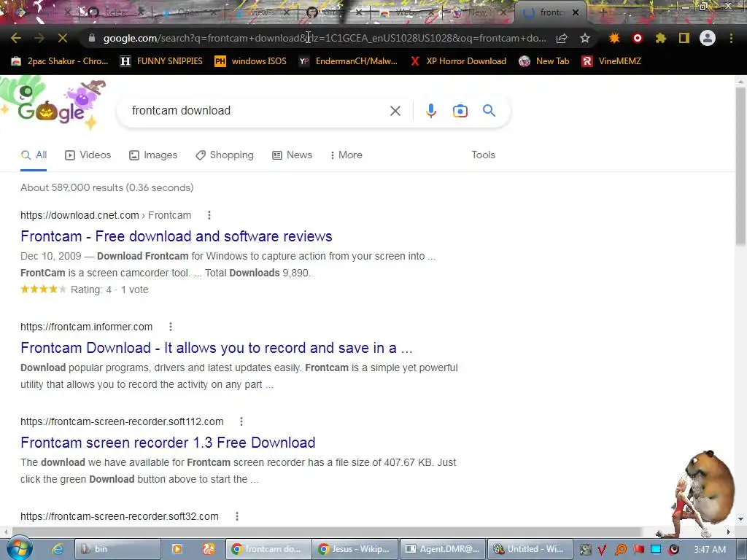Open 'Frontcam screen recorder 1.3 Free Download'
Screen dimensions: 747x560
click(x=168, y=443)
